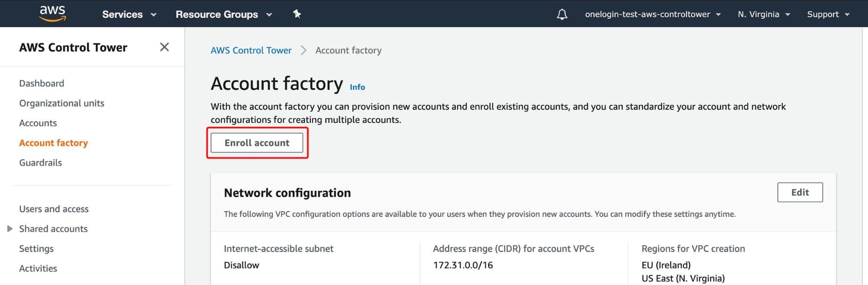Viewport: 868px width, 285px height.
Task: Open Organizational units in the sidebar
Action: click(x=61, y=103)
